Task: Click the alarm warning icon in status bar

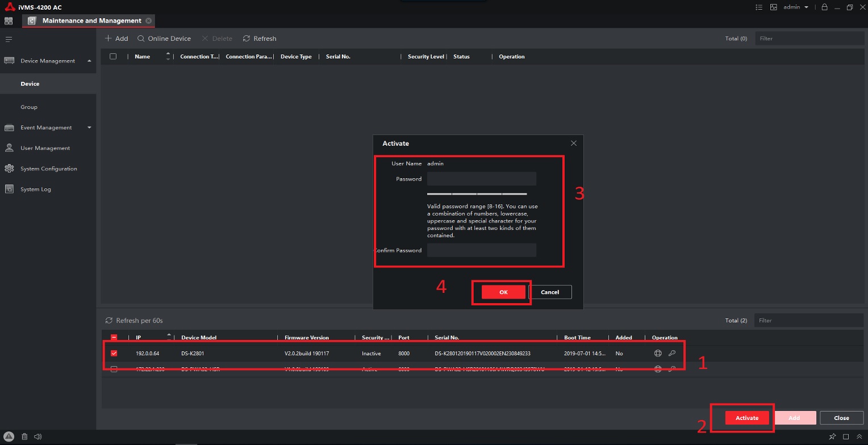Action: 10,436
